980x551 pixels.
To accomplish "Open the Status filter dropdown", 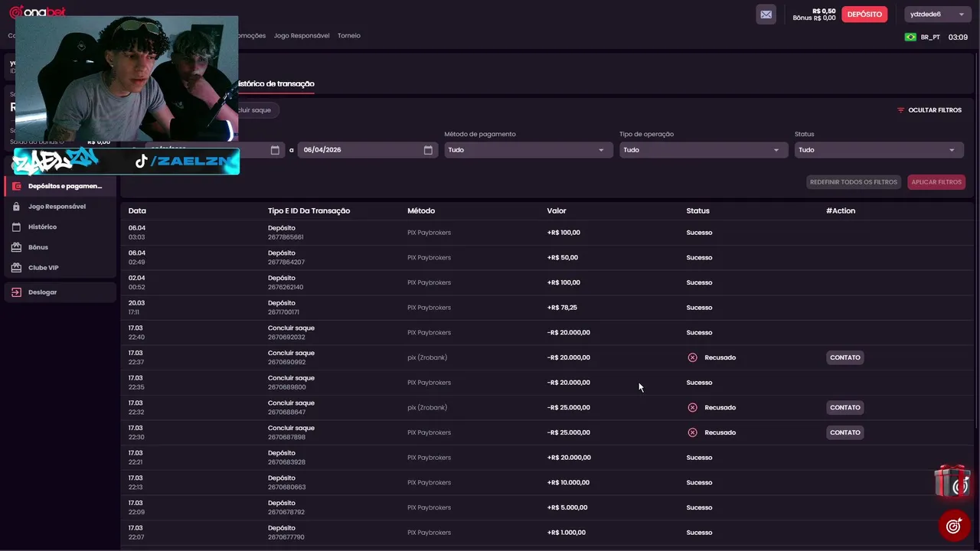I will tap(879, 150).
